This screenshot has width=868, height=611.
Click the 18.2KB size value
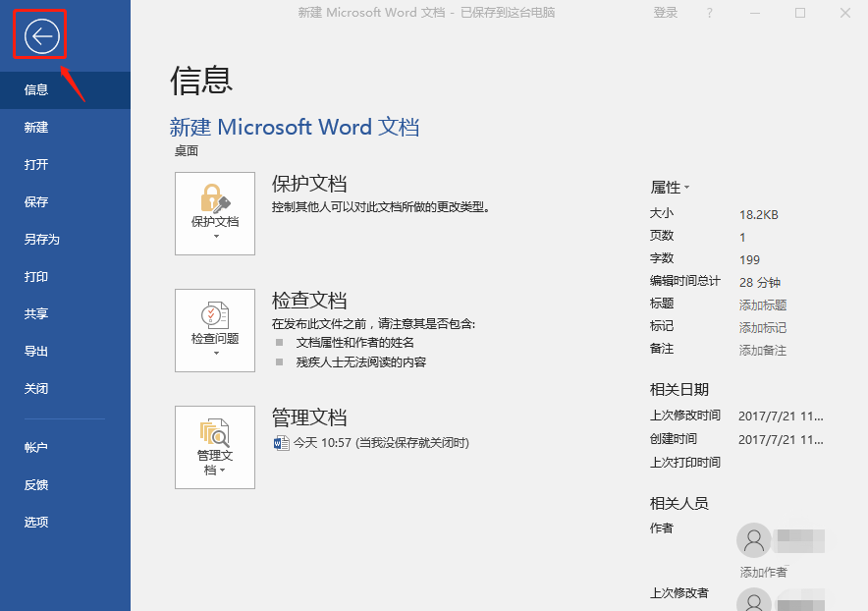(759, 214)
